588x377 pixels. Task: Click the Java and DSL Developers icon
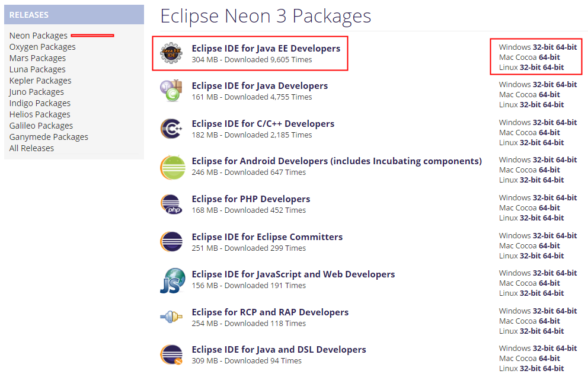171,354
